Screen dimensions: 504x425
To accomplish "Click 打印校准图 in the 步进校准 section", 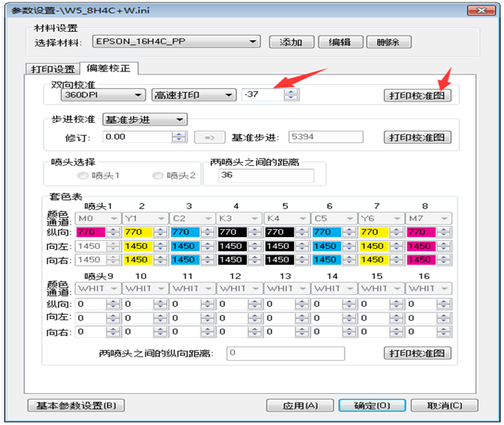I will 417,137.
